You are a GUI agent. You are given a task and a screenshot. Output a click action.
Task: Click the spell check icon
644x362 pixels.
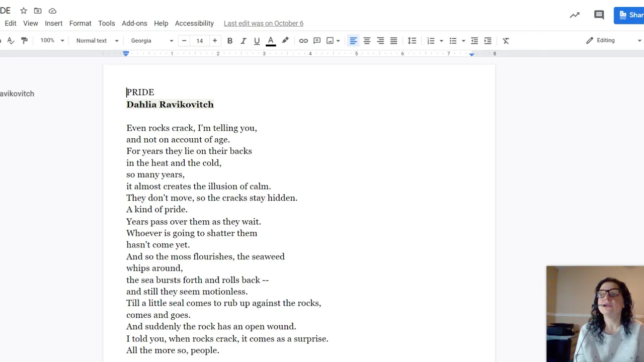(x=11, y=41)
